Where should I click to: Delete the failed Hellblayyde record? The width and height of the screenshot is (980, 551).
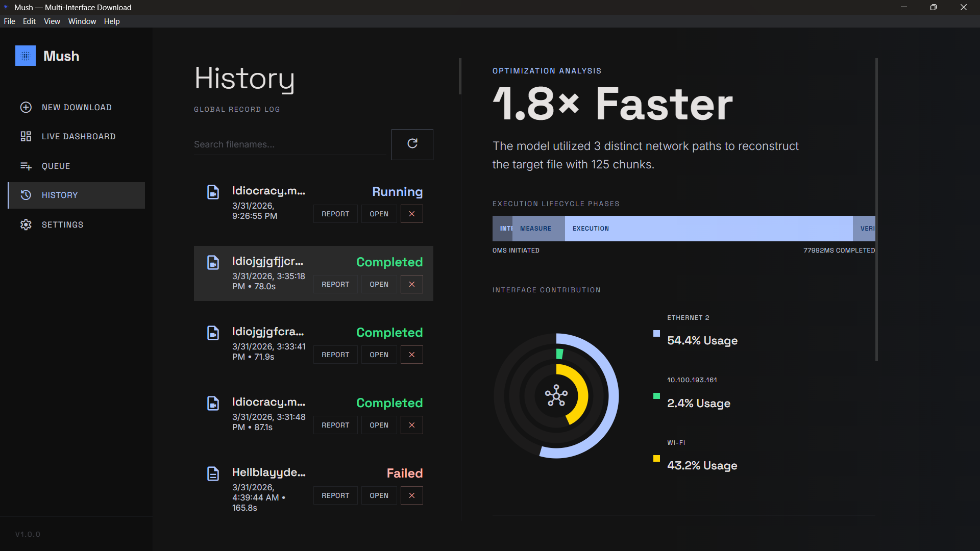coord(411,495)
